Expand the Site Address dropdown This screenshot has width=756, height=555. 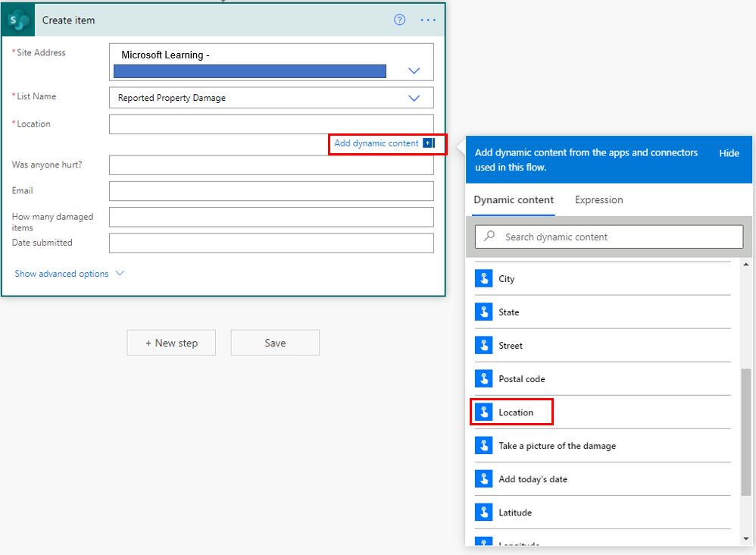coord(414,71)
